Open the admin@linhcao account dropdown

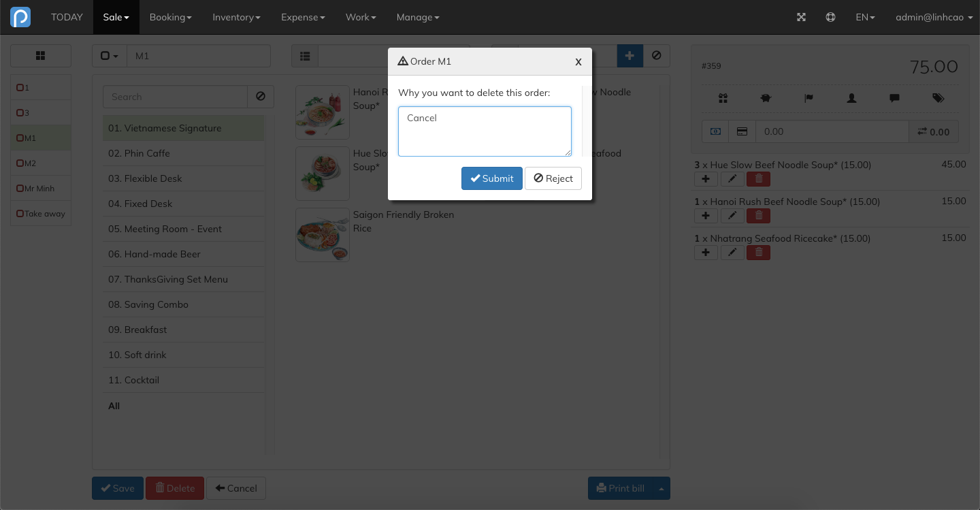pos(934,17)
